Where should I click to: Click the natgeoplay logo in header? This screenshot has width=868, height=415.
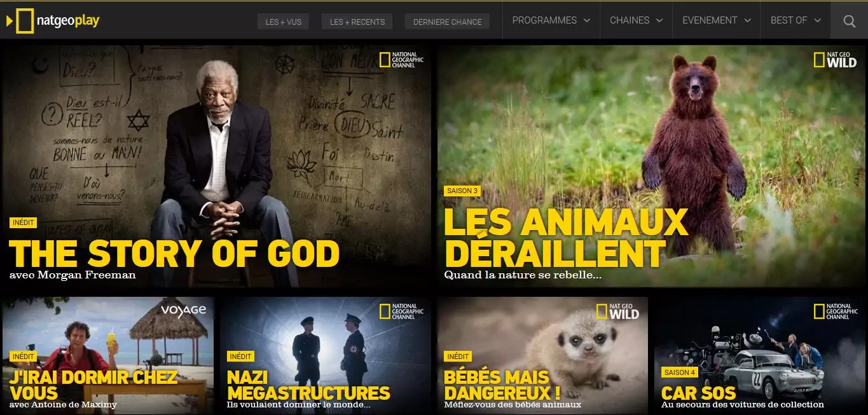(53, 21)
